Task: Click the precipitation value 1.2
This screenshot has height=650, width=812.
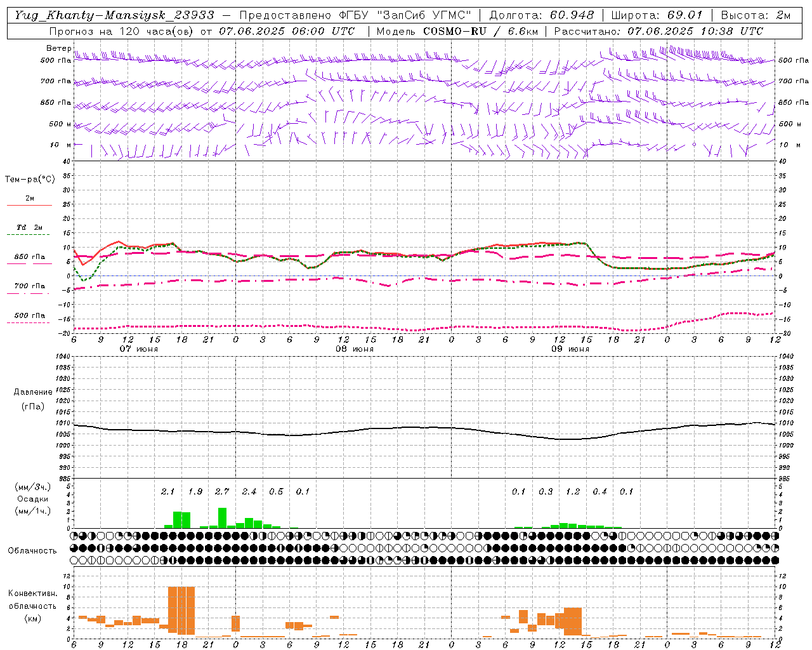Action: point(573,491)
